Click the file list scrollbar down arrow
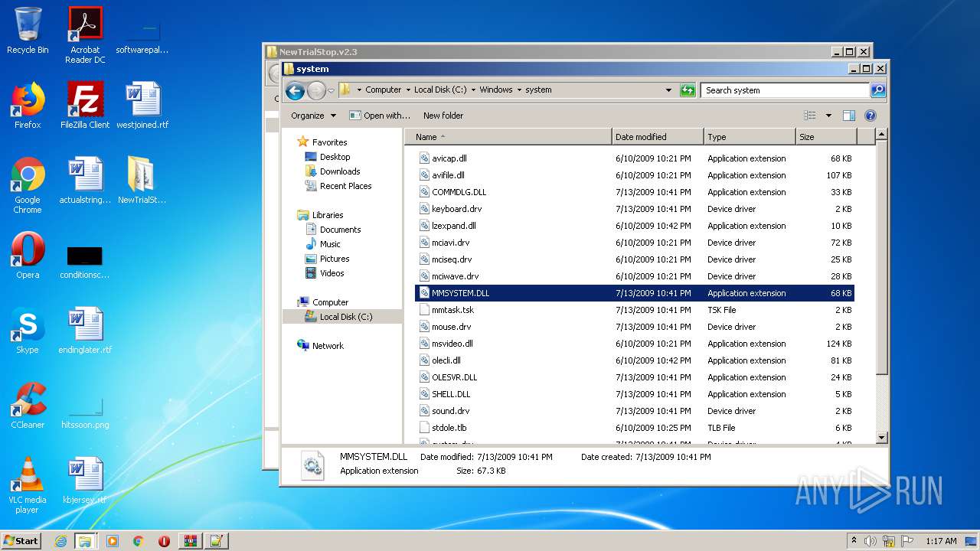 pyautogui.click(x=881, y=438)
